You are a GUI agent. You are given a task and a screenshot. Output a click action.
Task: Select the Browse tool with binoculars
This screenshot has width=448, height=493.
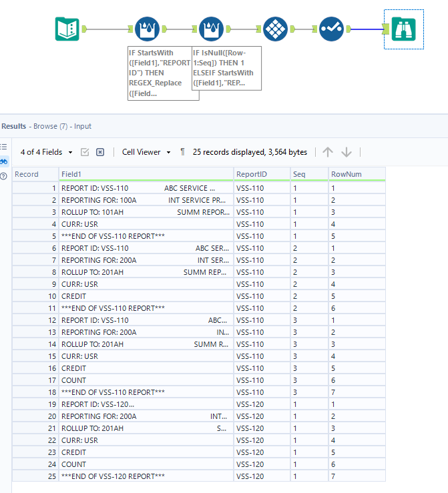pos(404,29)
